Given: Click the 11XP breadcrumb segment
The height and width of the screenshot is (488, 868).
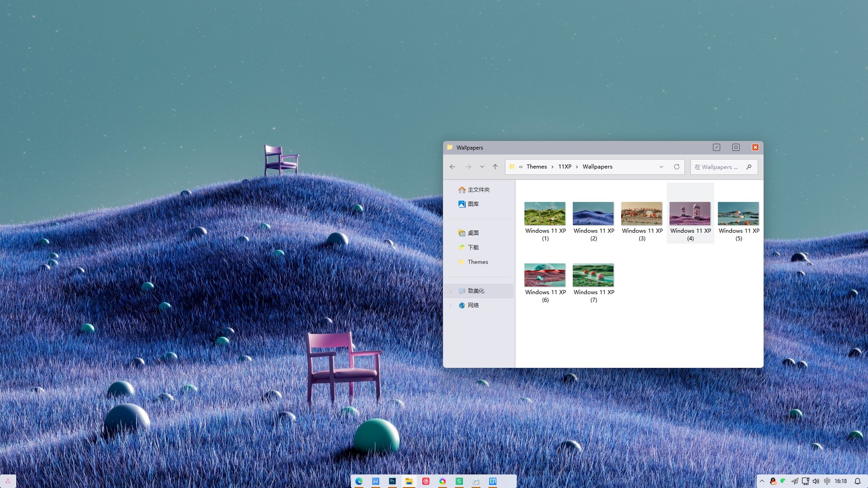Looking at the screenshot, I should point(565,167).
